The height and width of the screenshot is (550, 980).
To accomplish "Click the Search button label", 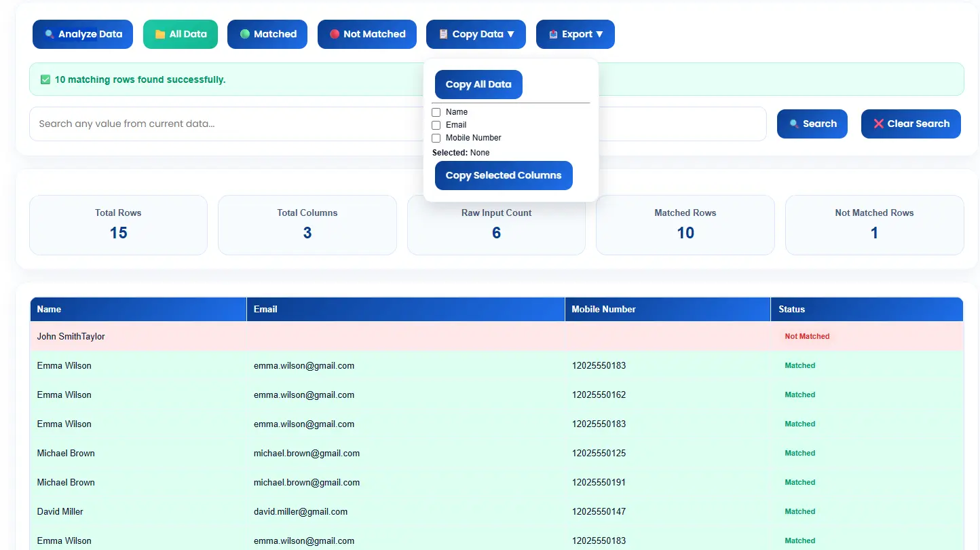I will (x=820, y=124).
